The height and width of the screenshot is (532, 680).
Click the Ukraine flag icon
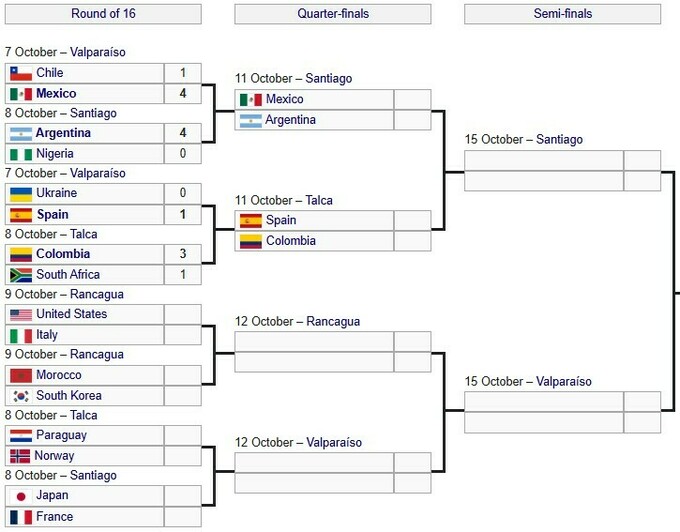tap(20, 193)
